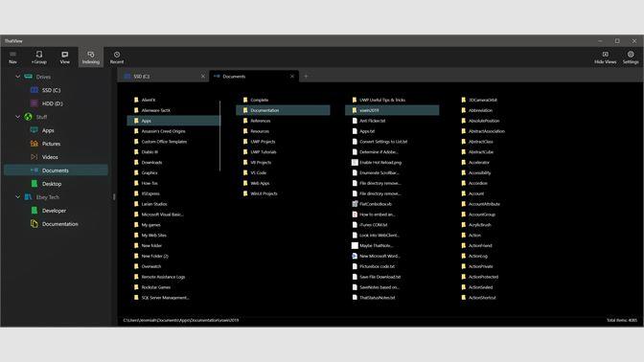This screenshot has width=644, height=362.
Task: Open the Custom Office Templates folder
Action: 173,142
